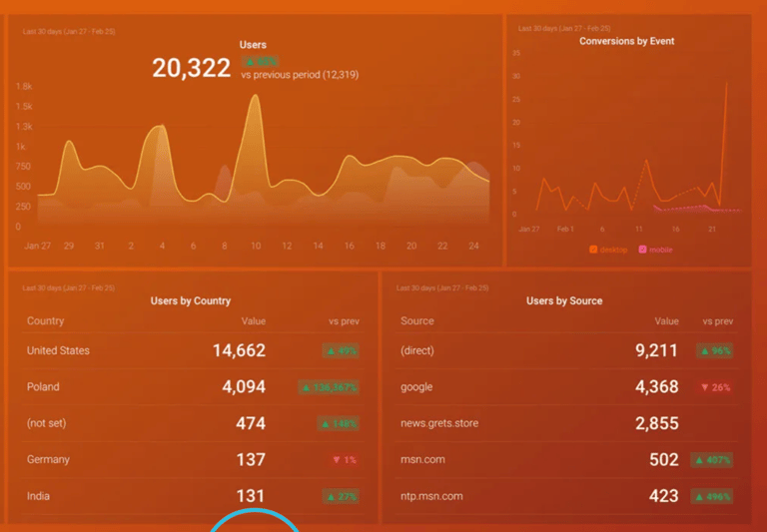Select the (direct) source row
The height and width of the screenshot is (532, 767).
tap(566, 350)
